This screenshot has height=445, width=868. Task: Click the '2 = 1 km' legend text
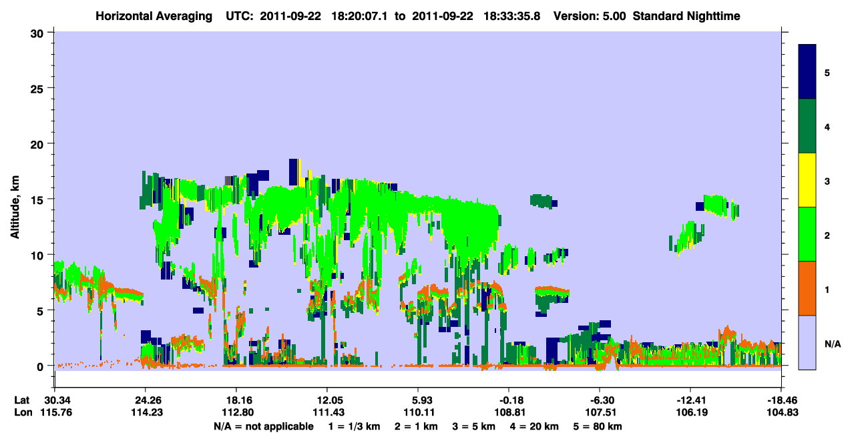(416, 426)
